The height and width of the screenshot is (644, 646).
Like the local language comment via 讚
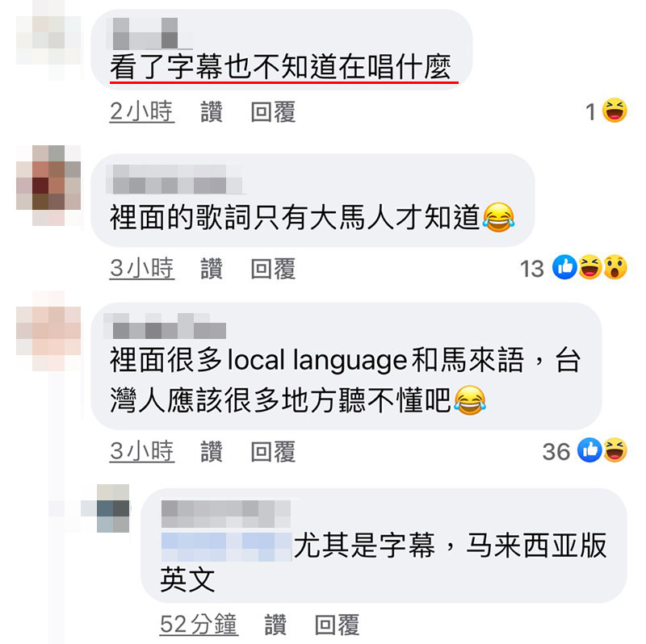[212, 451]
